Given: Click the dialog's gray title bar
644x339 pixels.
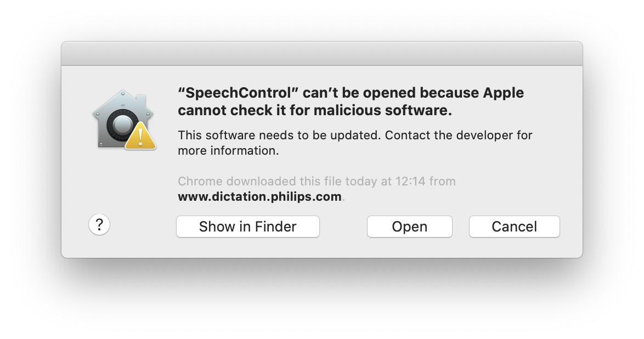Looking at the screenshot, I should 322,53.
